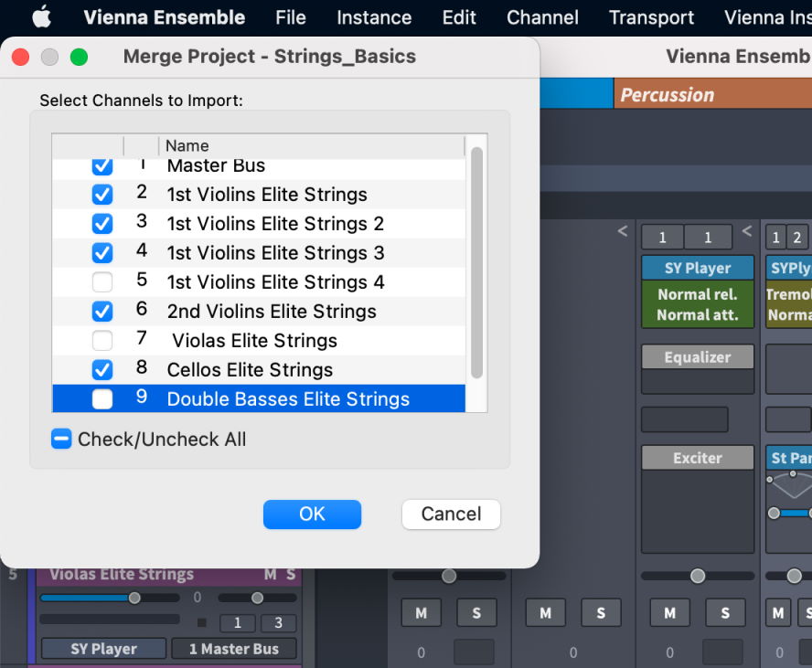Solo the mixer strip containing the Exciter
This screenshot has height=668, width=812.
click(x=725, y=612)
